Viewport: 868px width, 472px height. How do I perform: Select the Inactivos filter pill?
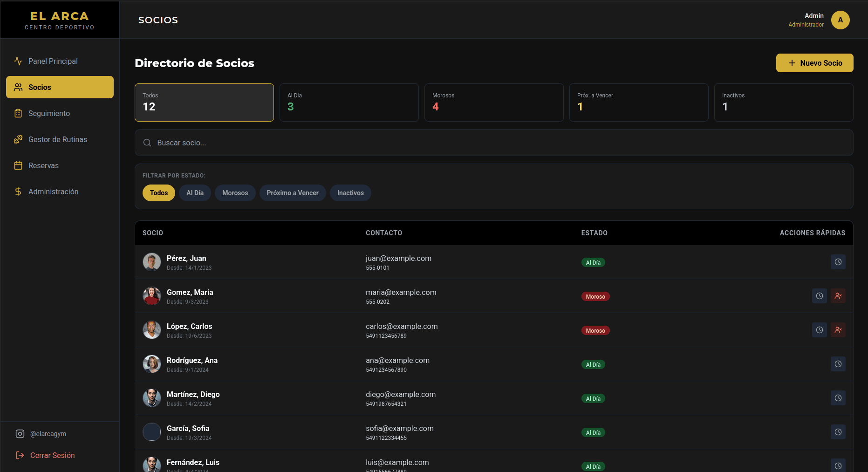click(350, 193)
